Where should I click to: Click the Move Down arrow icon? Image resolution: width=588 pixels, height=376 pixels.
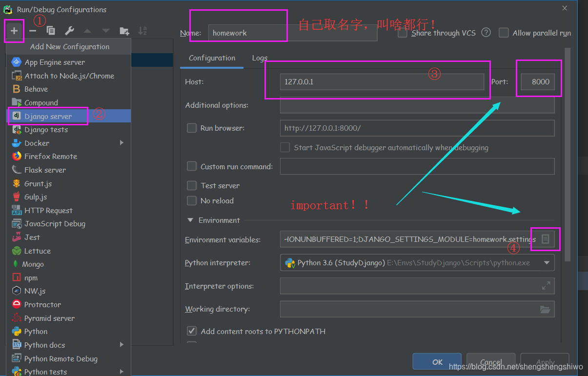coord(105,31)
